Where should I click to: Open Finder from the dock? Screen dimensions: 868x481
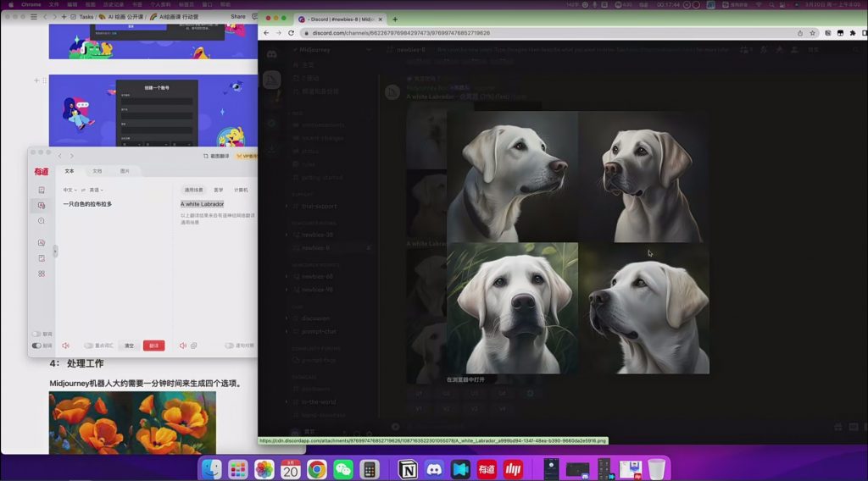point(211,469)
